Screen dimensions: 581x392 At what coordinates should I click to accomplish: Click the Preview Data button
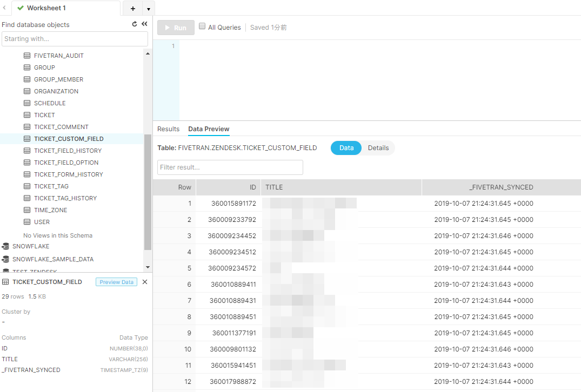coord(116,281)
